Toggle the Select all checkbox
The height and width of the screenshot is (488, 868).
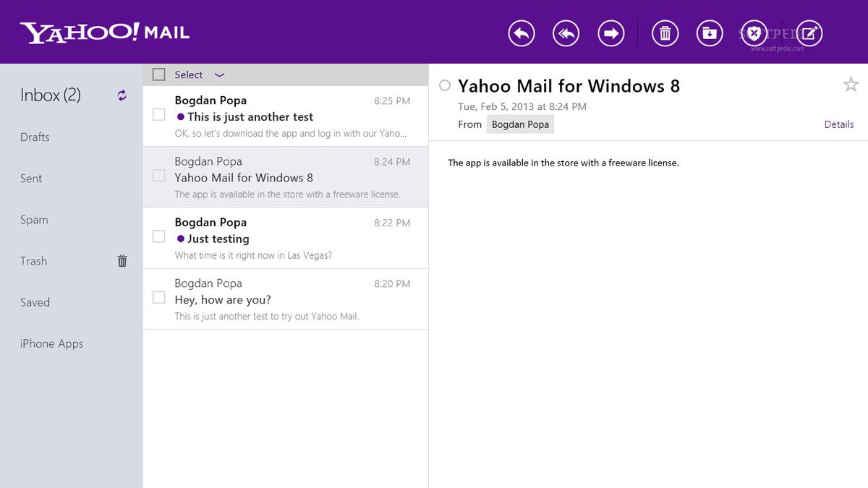(x=159, y=74)
